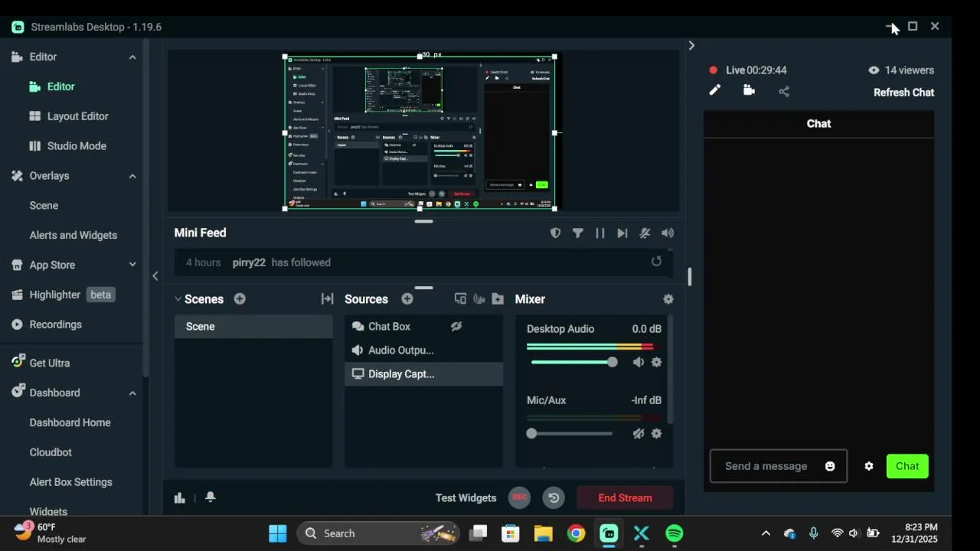The height and width of the screenshot is (551, 980).
Task: Click the End Stream button
Action: click(x=626, y=497)
